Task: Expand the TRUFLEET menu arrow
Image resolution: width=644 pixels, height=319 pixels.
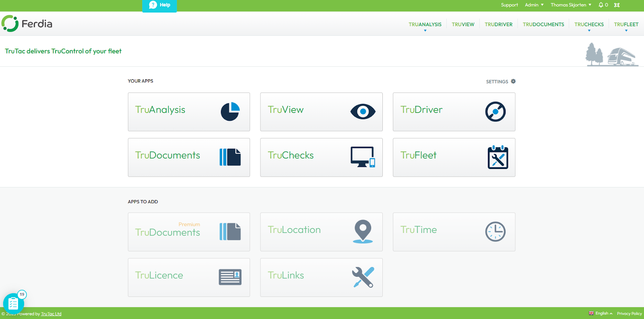Action: (x=626, y=31)
